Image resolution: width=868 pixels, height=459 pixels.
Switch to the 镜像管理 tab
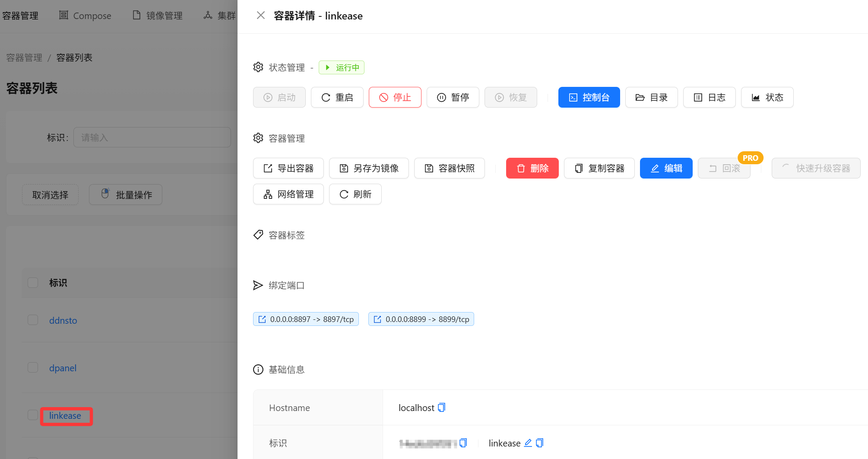158,16
